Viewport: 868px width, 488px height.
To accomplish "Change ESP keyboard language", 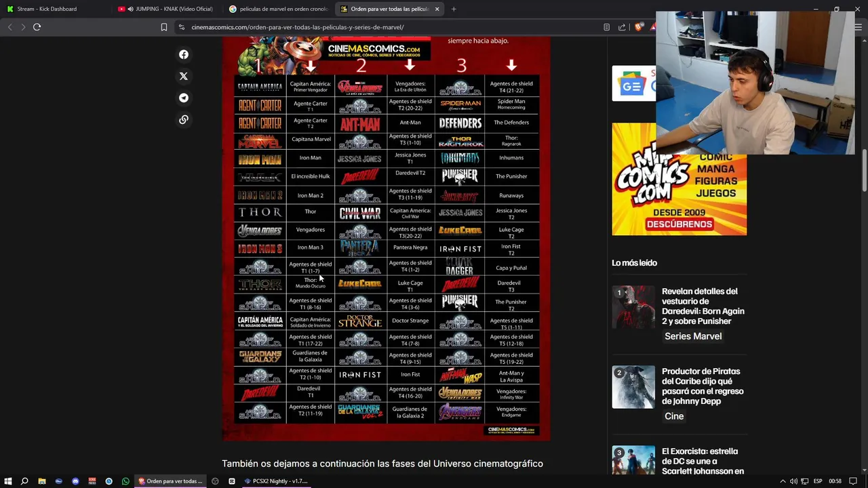I will point(818,481).
